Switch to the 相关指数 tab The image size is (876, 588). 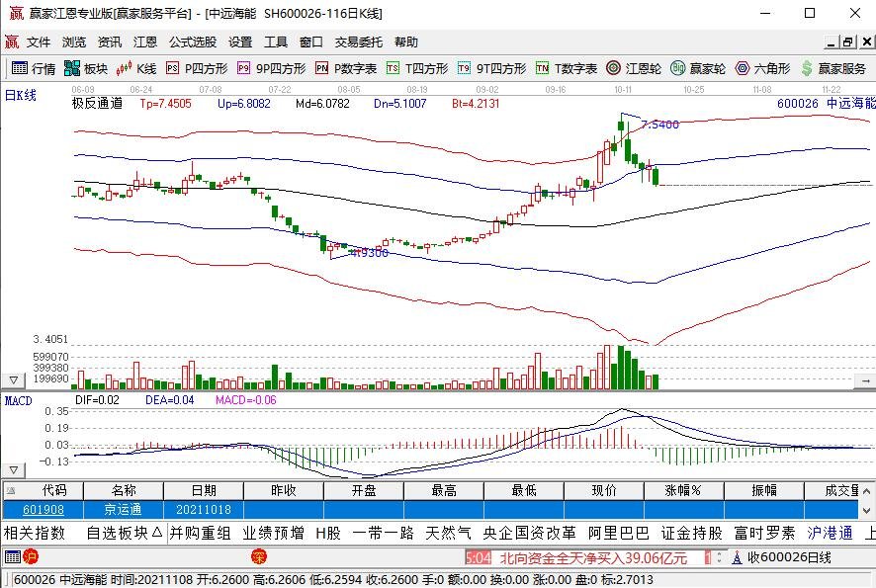35,534
